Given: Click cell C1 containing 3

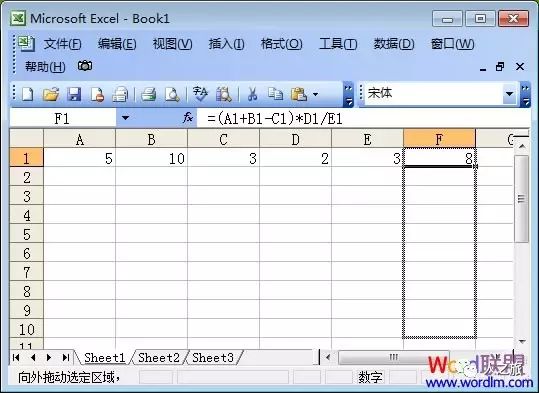Looking at the screenshot, I should click(x=223, y=158).
